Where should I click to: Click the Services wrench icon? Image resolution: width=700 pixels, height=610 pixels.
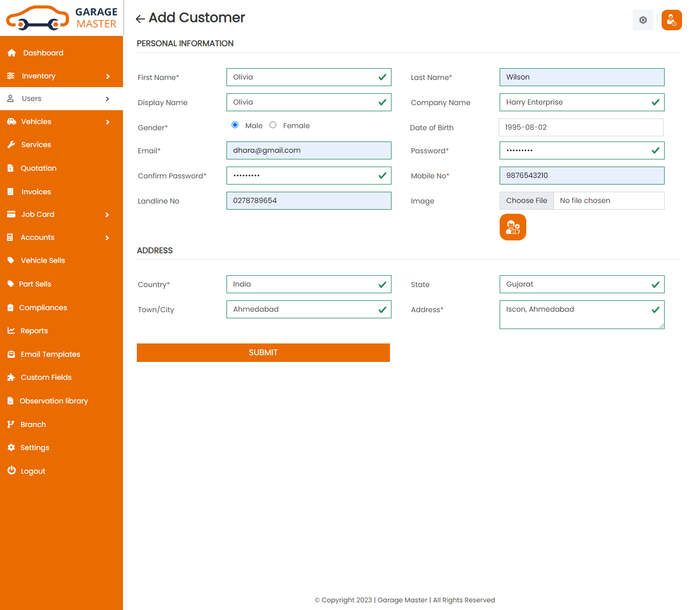11,145
